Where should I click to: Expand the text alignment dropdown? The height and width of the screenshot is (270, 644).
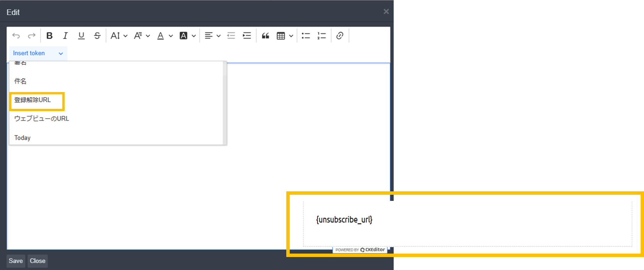213,36
